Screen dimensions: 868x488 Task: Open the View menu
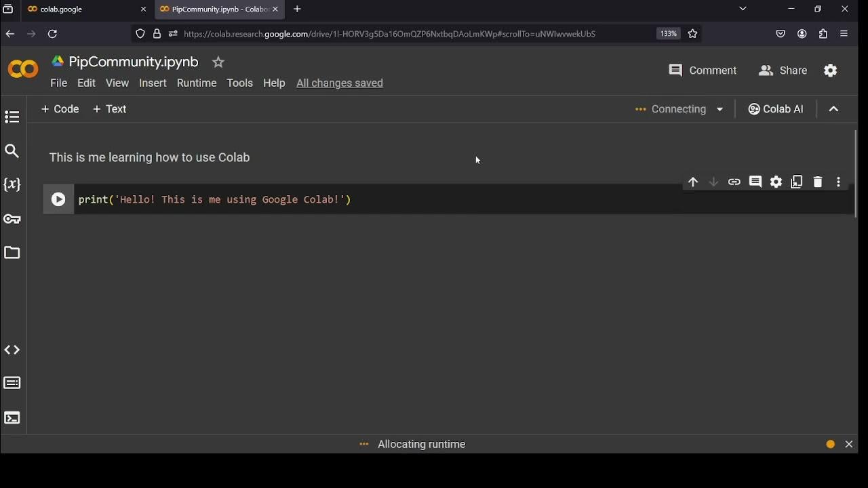tap(117, 83)
